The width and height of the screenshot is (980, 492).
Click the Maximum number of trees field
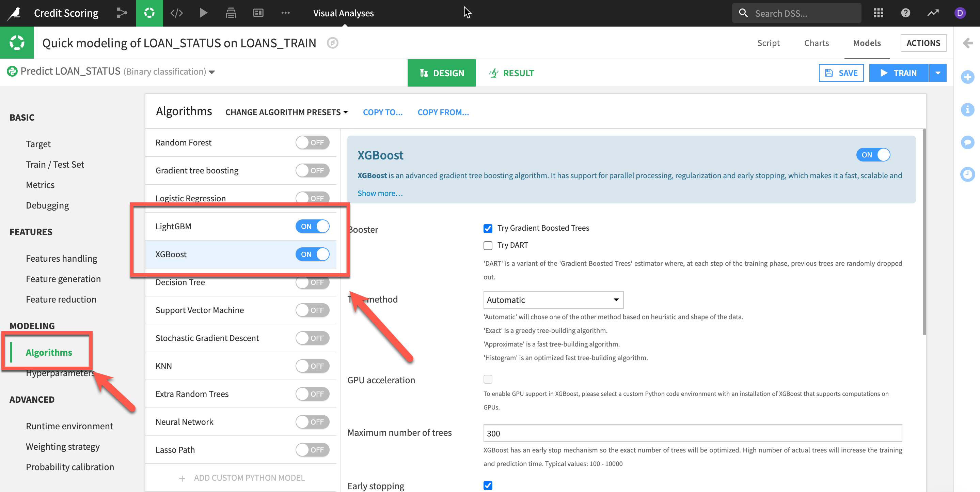click(x=692, y=433)
